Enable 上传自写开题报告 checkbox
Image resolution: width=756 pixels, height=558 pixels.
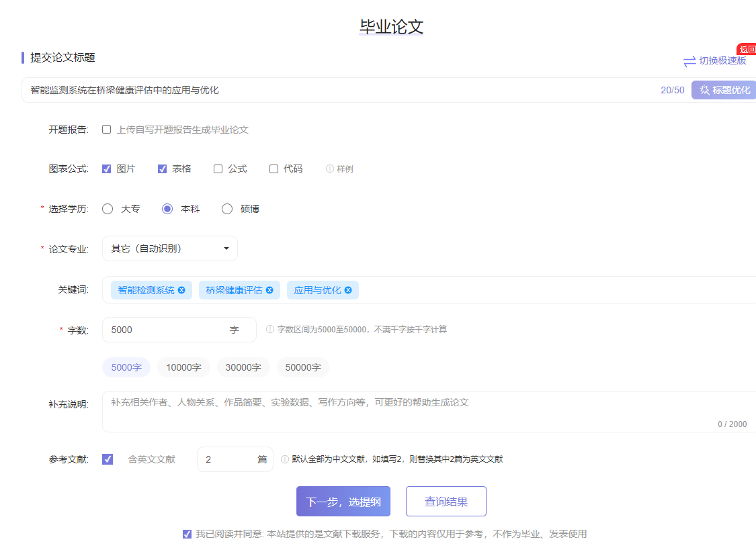pos(107,129)
